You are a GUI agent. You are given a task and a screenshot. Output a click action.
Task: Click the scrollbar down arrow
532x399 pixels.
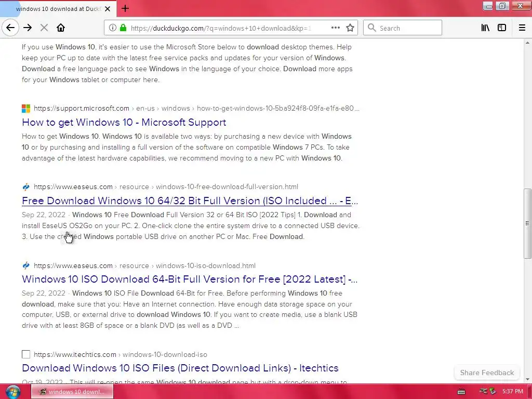[x=527, y=379]
